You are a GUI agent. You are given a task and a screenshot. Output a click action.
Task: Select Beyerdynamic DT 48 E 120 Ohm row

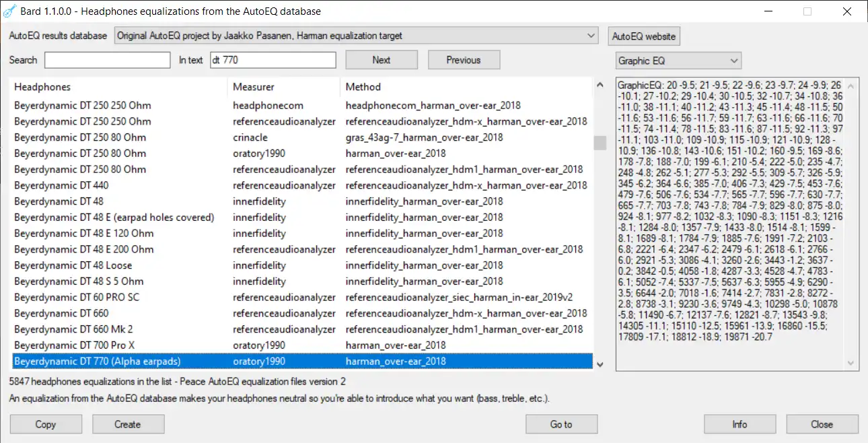point(301,233)
